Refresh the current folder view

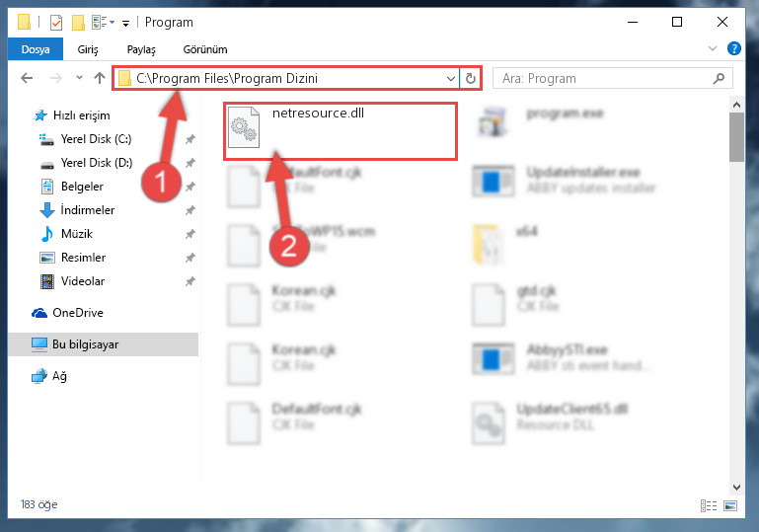click(470, 78)
